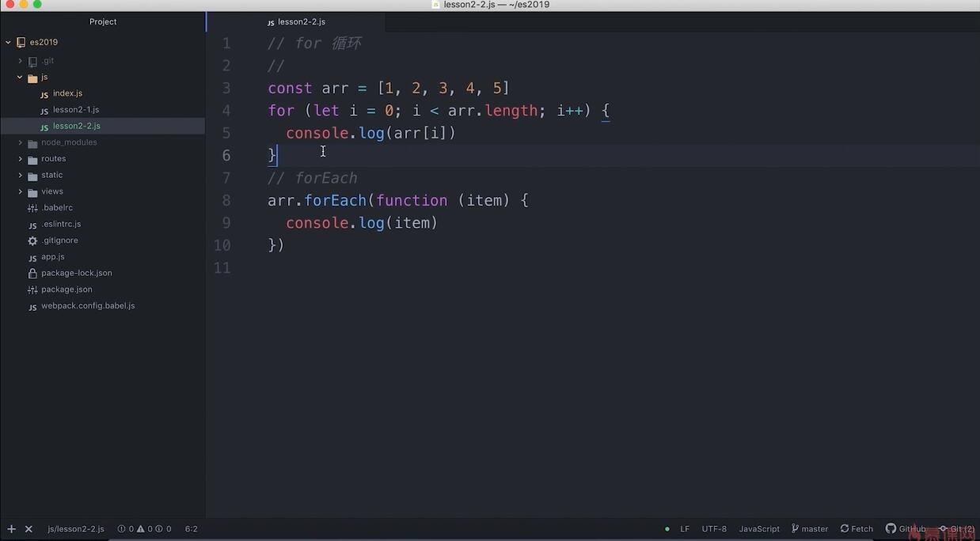Select the lesson2-2.js editor tab

(297, 22)
